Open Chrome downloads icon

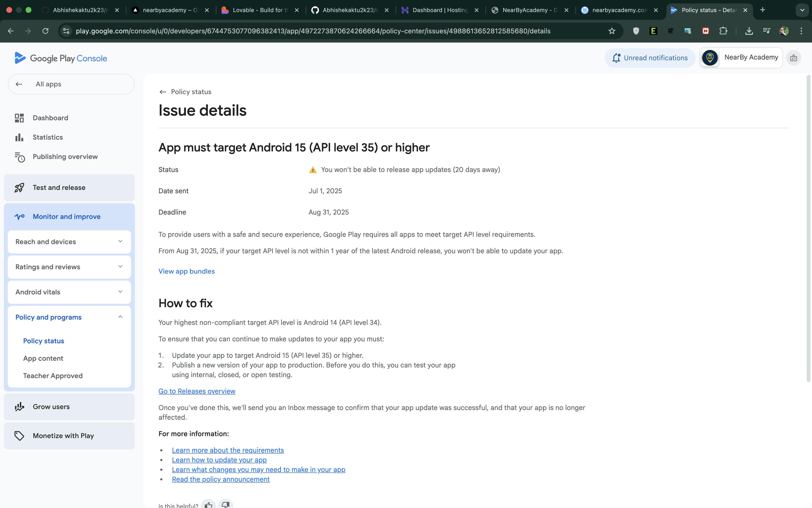[x=749, y=31]
